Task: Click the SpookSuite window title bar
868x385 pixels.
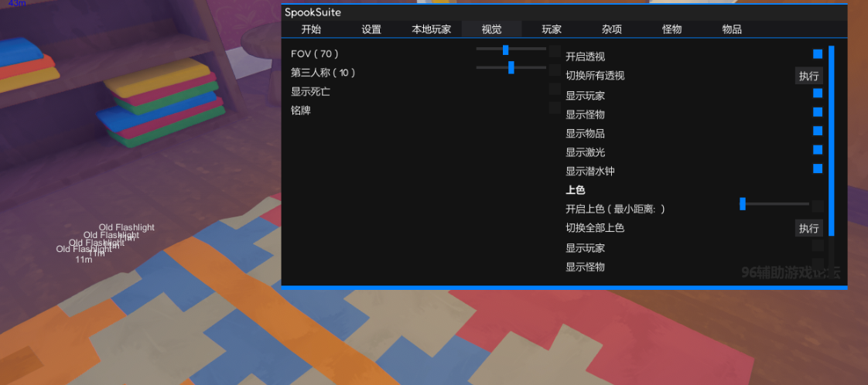Action: 564,12
